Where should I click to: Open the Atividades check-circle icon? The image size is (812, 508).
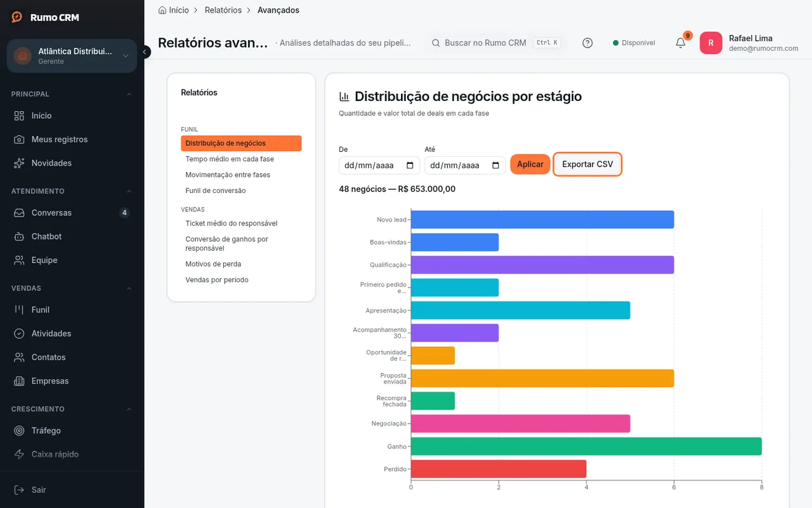pyautogui.click(x=20, y=333)
